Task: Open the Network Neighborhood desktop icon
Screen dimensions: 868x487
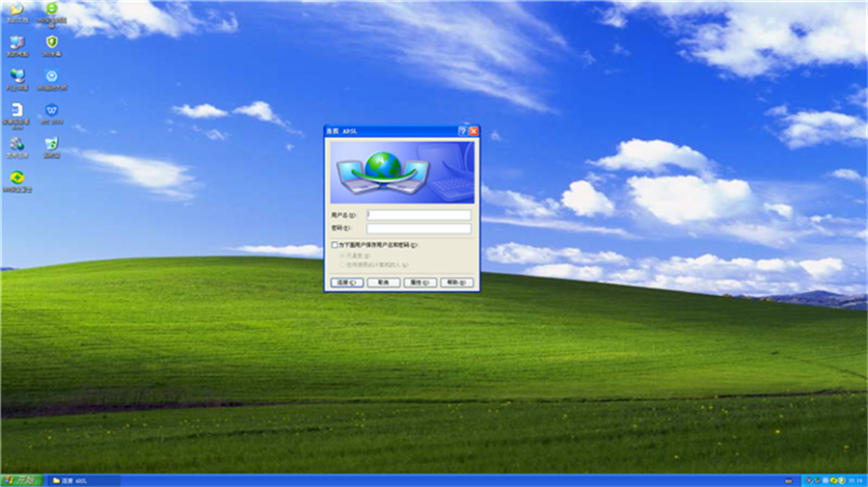Action: coord(17,80)
